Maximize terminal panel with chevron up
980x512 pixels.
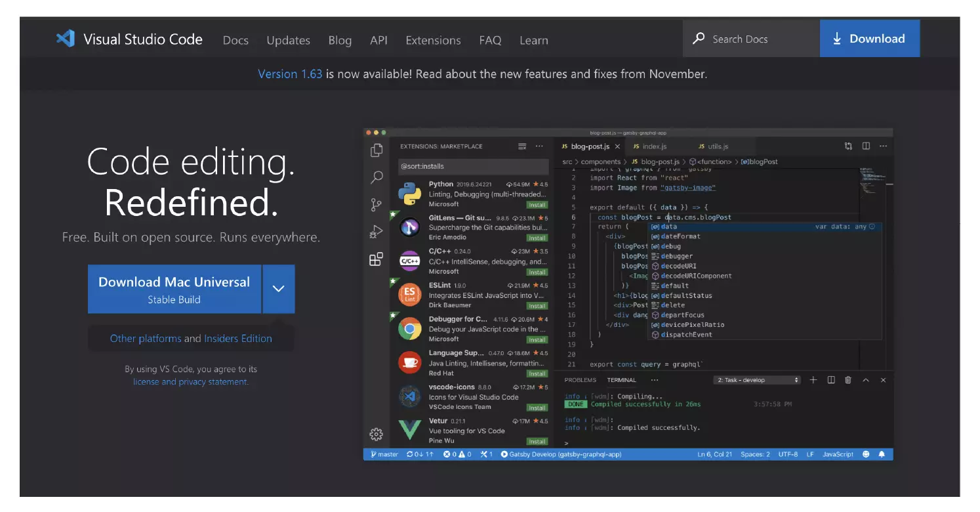866,380
